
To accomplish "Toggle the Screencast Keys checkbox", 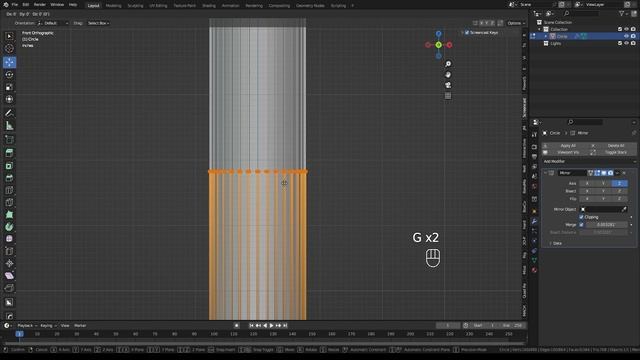I will [x=467, y=33].
